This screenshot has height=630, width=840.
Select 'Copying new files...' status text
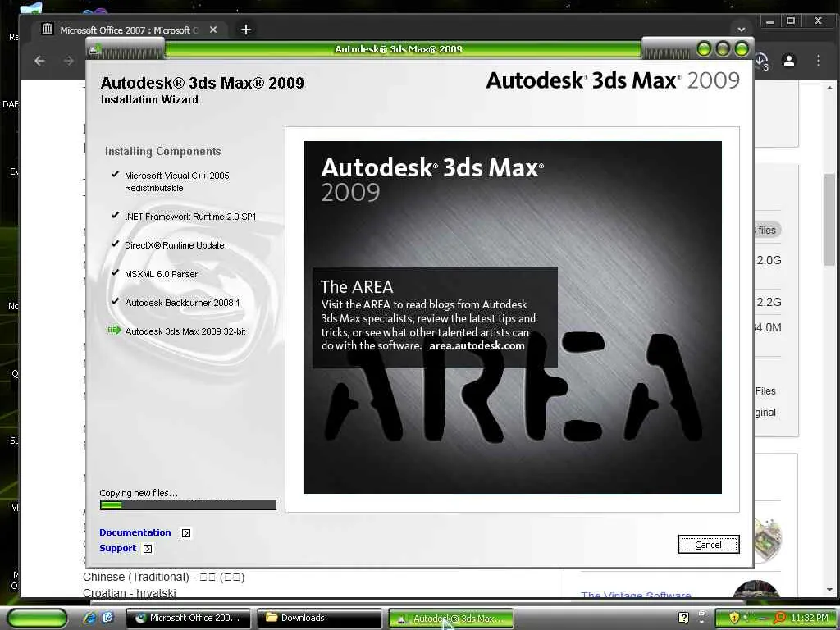pos(139,493)
